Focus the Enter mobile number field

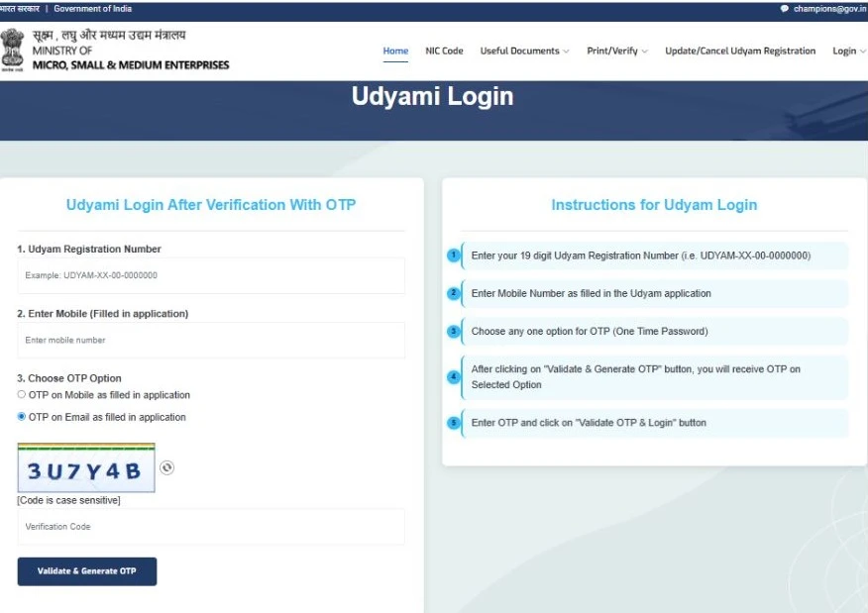coord(211,341)
